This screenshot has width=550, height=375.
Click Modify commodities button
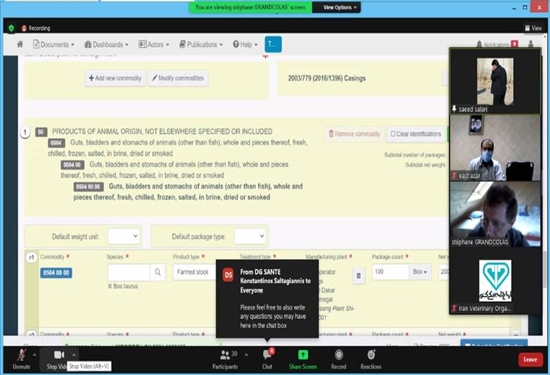[x=178, y=78]
